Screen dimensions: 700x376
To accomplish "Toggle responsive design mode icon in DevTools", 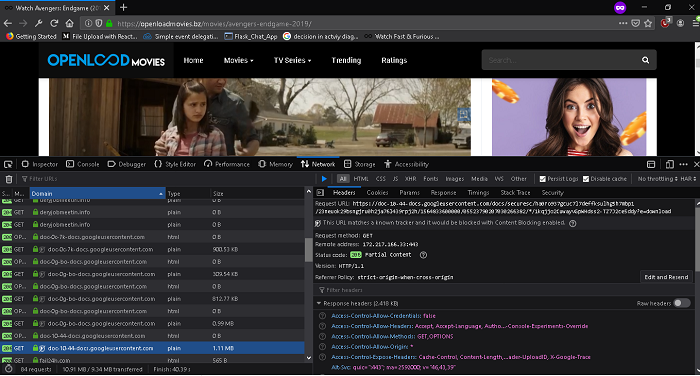I will (669, 164).
